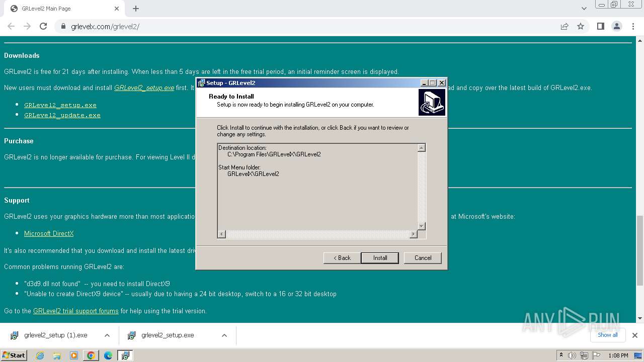Click the Back button in Setup
644x362 pixels.
[342, 258]
